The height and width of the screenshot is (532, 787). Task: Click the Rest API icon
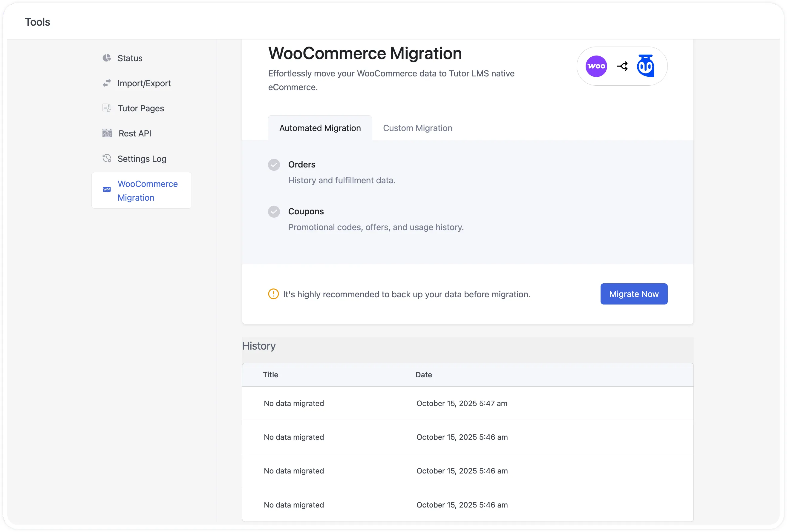(107, 133)
